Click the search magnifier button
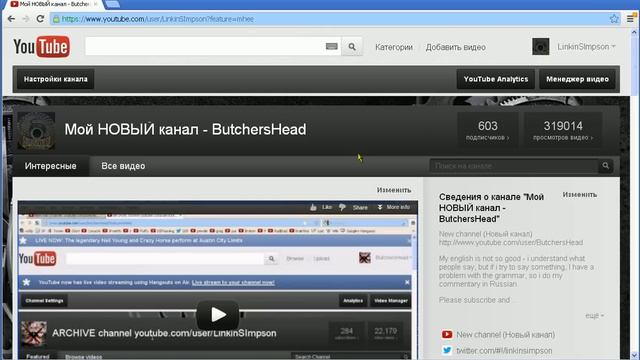Viewport: 640px width, 360px height. [352, 47]
